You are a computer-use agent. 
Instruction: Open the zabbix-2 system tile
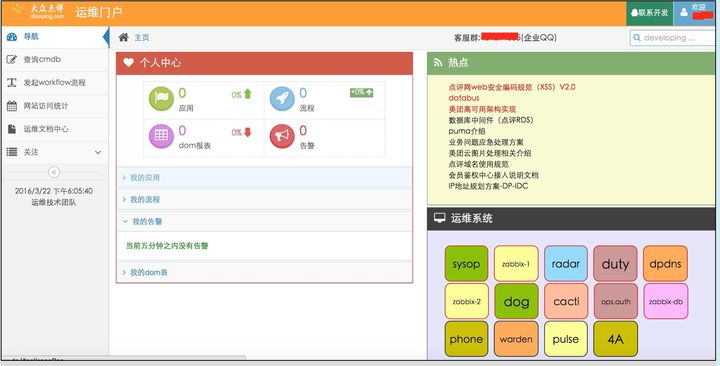(x=466, y=301)
